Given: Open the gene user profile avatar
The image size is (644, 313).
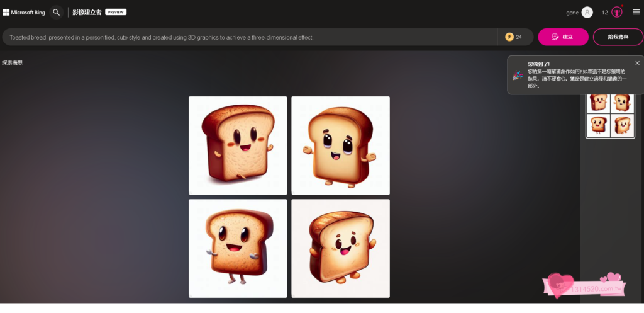Looking at the screenshot, I should (x=587, y=12).
